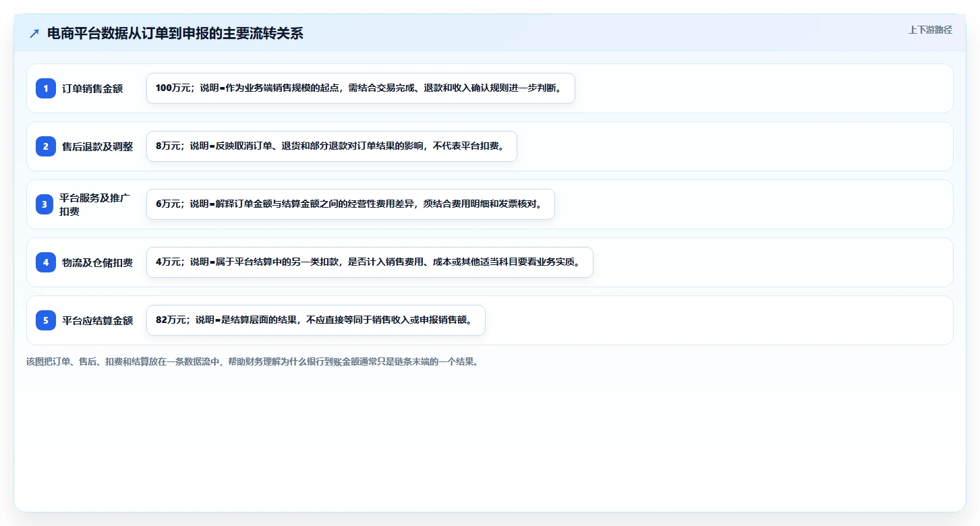This screenshot has width=980, height=526.
Task: Click the footnote starting with 该图把订单
Action: click(x=252, y=361)
